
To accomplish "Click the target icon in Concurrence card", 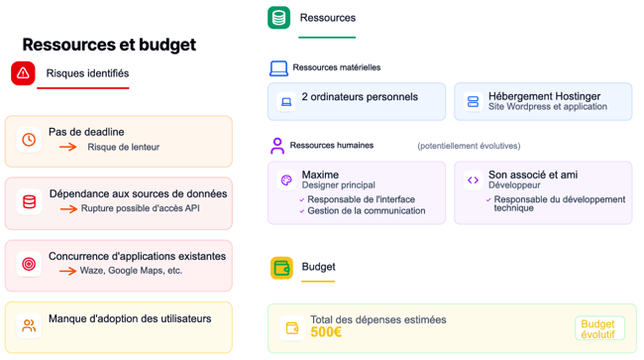I will tap(29, 264).
